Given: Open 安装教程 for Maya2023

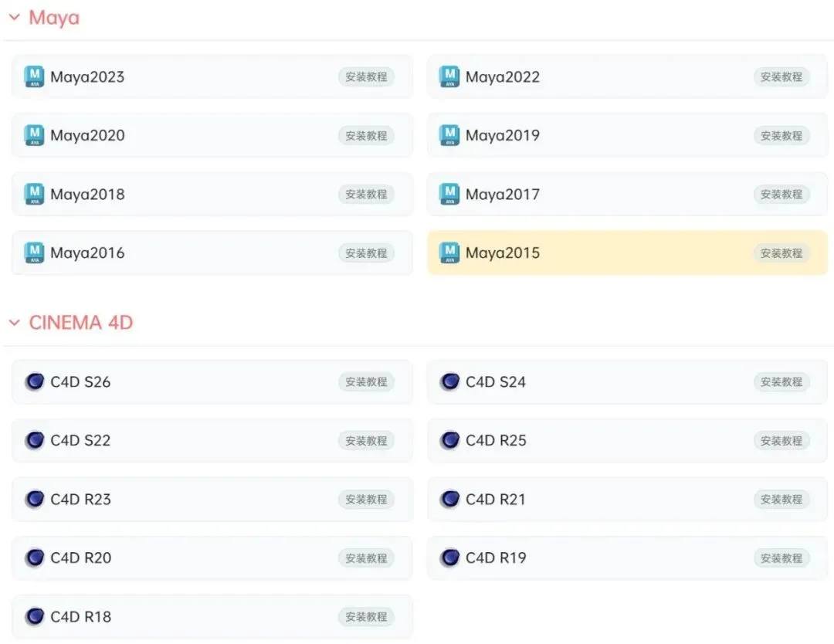Looking at the screenshot, I should 367,76.
